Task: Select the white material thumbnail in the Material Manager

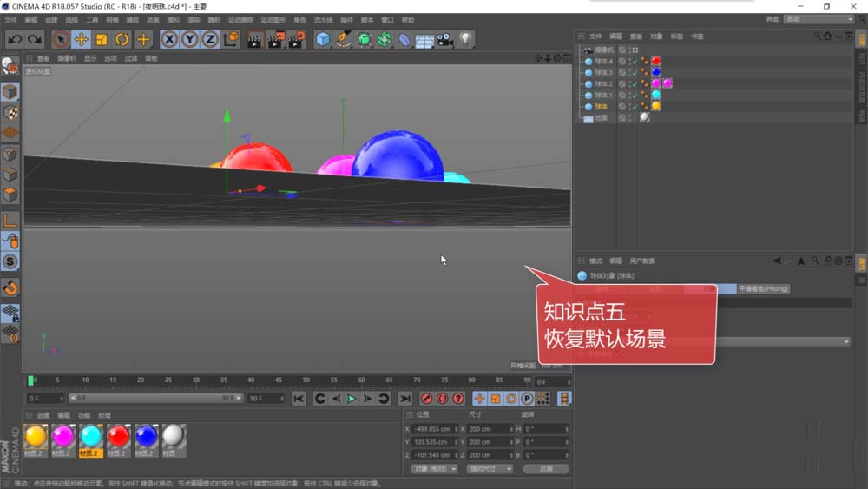Action: pos(174,436)
